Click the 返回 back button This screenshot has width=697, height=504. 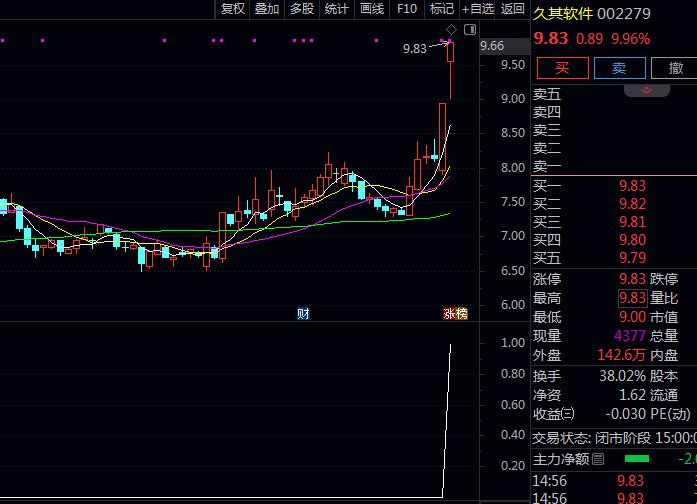513,9
